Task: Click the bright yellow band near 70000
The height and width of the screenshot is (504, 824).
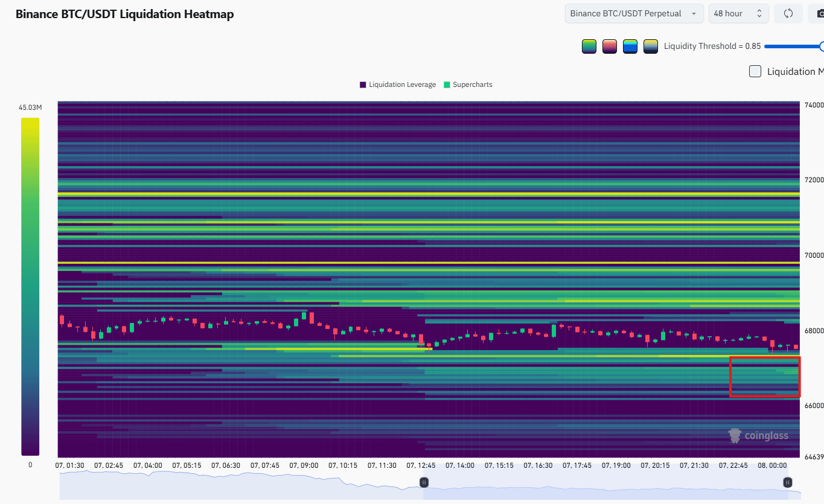Action: point(423,263)
